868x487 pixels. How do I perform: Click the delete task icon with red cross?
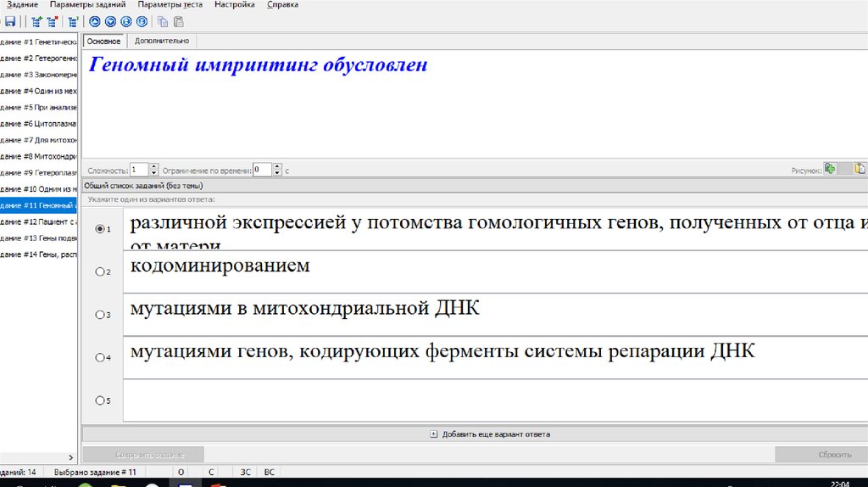coord(53,22)
